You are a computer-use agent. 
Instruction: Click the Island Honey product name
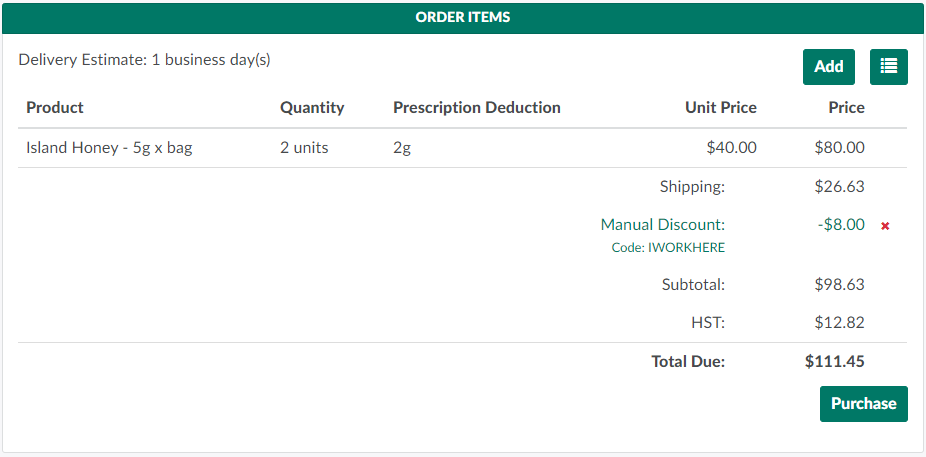click(x=109, y=148)
